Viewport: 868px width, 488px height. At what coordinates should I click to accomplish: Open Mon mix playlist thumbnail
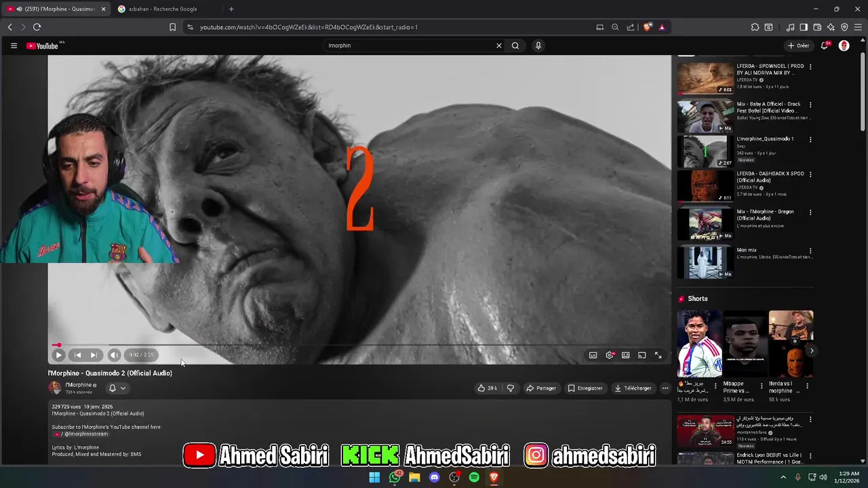[705, 262]
